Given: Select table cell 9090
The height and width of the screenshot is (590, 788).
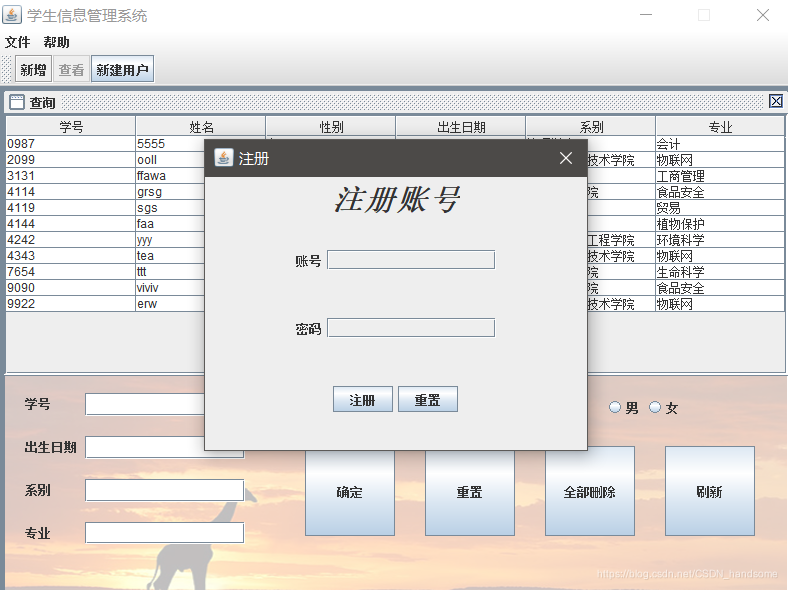Looking at the screenshot, I should (71, 288).
